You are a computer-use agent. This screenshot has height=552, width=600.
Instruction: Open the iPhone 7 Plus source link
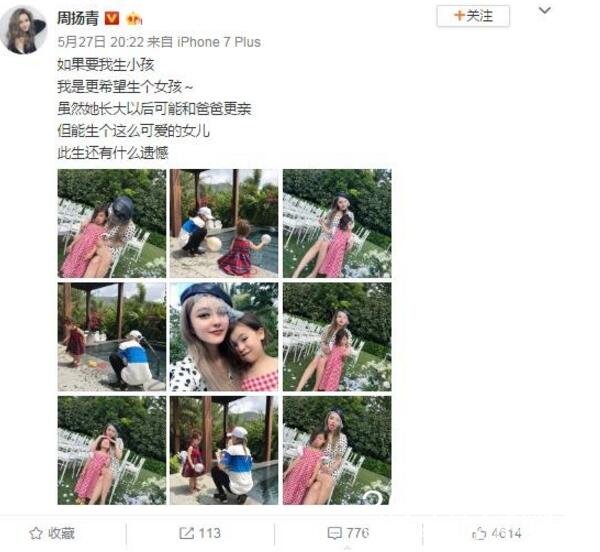click(218, 42)
